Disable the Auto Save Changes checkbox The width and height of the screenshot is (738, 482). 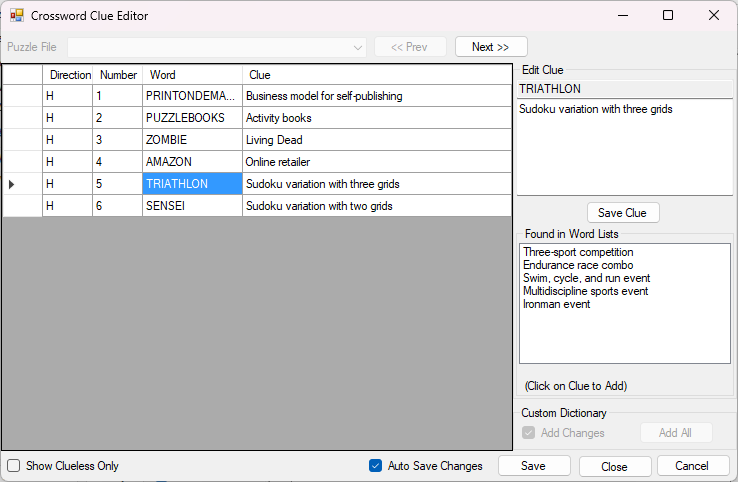[376, 466]
